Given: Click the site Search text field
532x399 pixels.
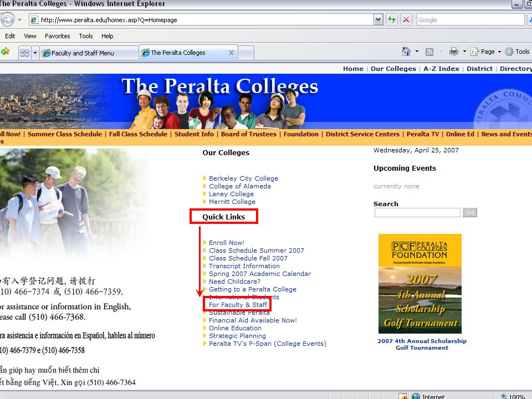Looking at the screenshot, I should coord(417,212).
